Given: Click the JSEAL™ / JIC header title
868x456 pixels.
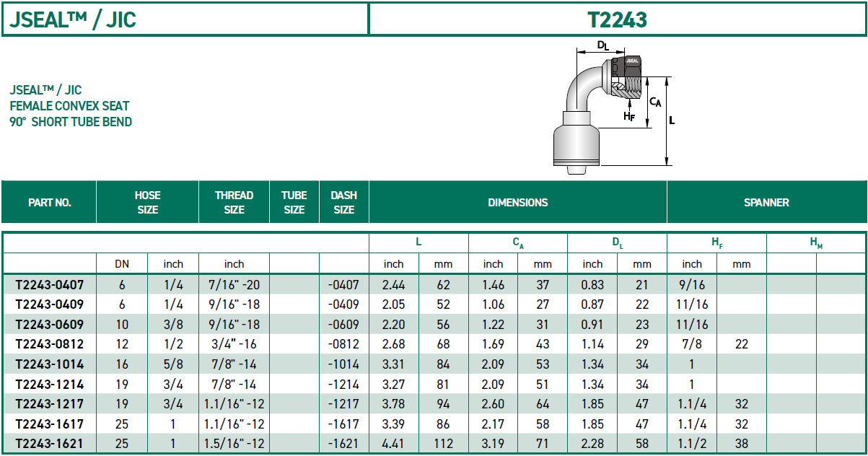Looking at the screenshot, I should click(73, 19).
